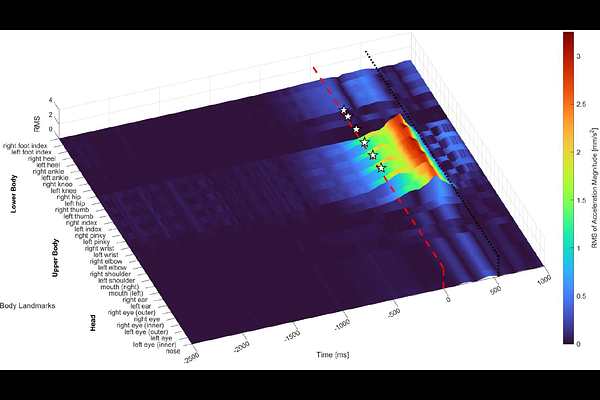600x400 pixels.
Task: Click the 'left hip' landmark label
Action: point(75,204)
